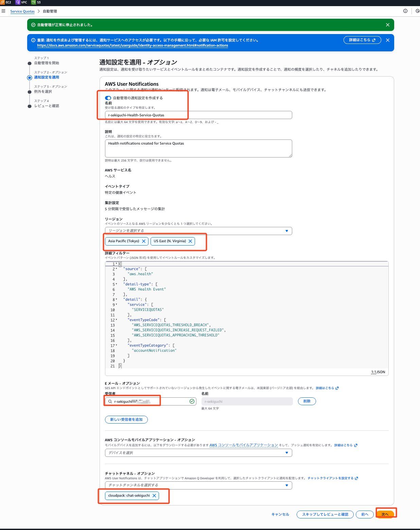Select step 3 例外を選択 in wizard

tap(43, 92)
